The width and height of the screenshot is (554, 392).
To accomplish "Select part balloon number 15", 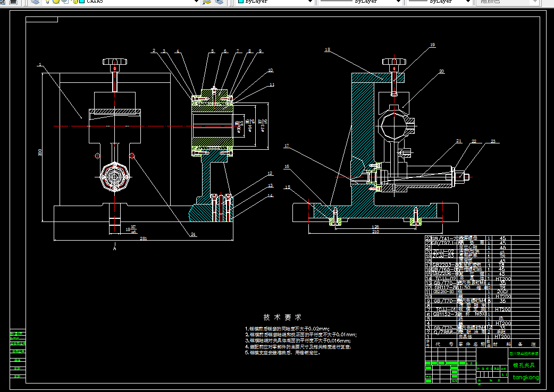I will pos(288,188).
